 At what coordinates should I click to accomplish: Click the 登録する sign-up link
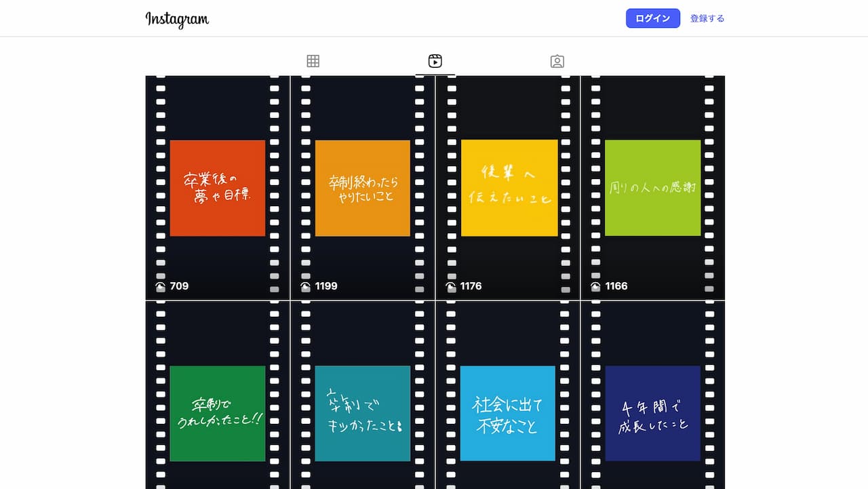(x=707, y=18)
